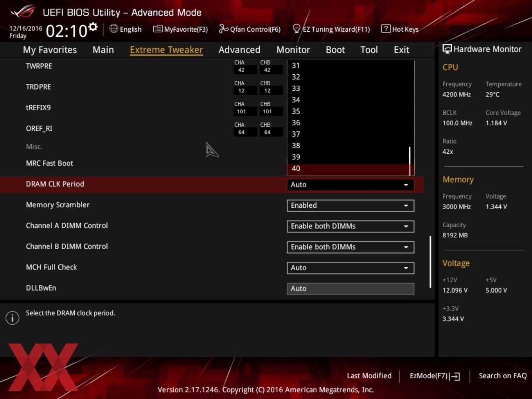The image size is (532, 399).
Task: Switch to the Main tab
Action: (103, 50)
